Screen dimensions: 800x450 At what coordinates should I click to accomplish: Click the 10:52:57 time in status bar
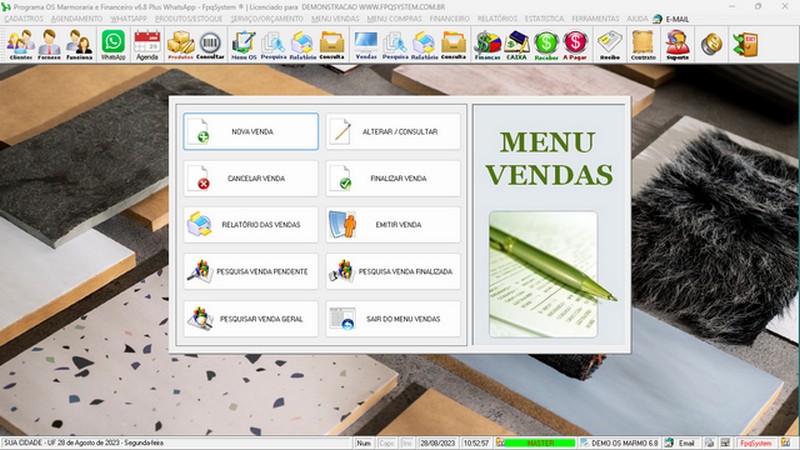[476, 443]
